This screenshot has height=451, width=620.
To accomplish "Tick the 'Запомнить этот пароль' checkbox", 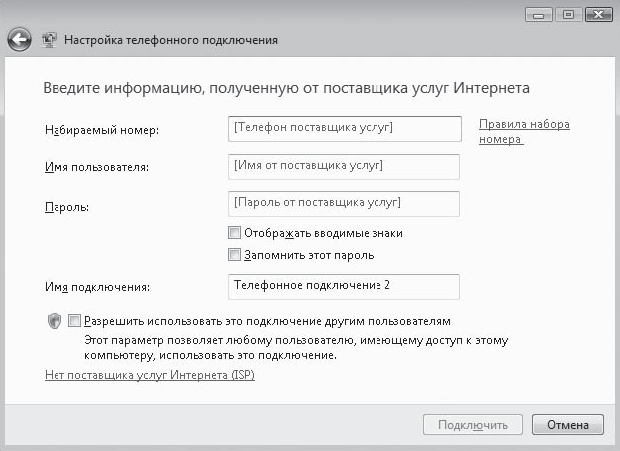I will click(x=234, y=255).
